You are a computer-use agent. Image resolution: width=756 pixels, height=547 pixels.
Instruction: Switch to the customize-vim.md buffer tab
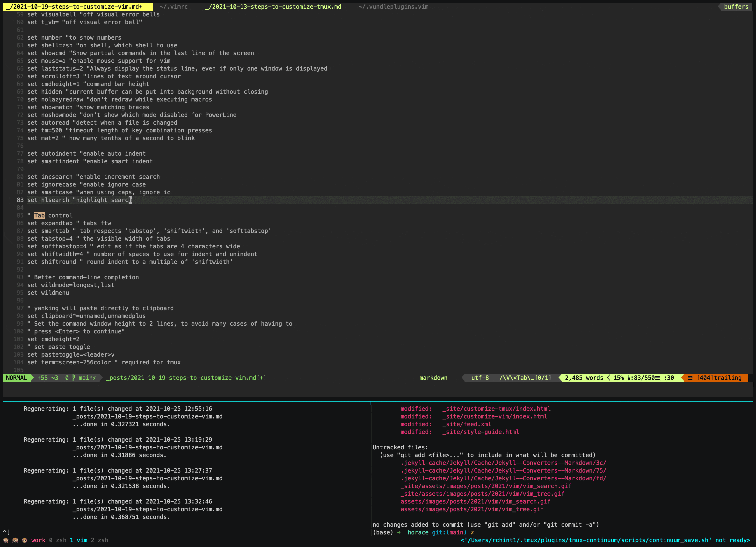78,7
